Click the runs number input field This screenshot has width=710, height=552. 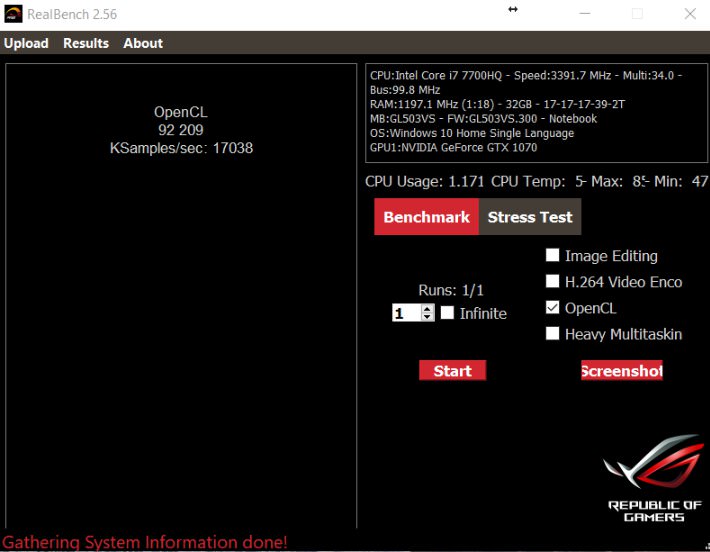(x=407, y=313)
